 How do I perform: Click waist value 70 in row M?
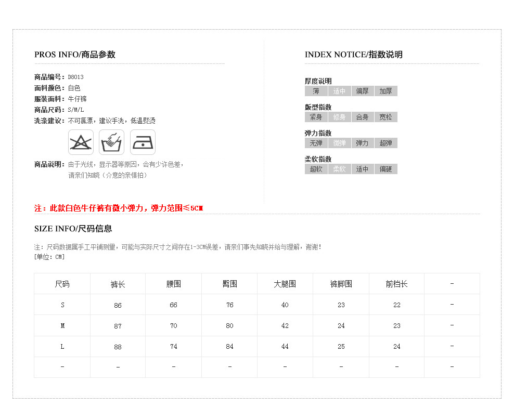pos(173,325)
